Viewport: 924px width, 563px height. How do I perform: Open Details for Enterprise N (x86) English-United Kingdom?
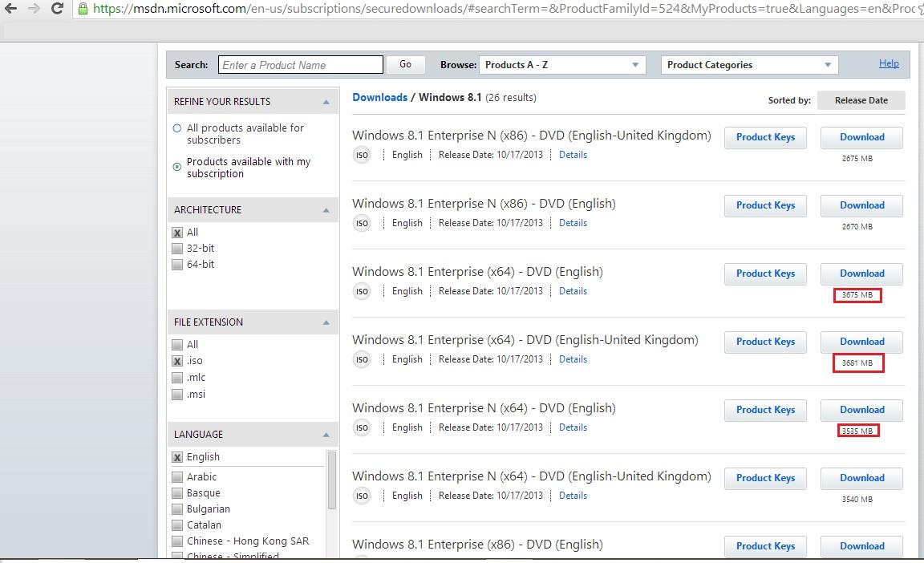click(x=573, y=155)
